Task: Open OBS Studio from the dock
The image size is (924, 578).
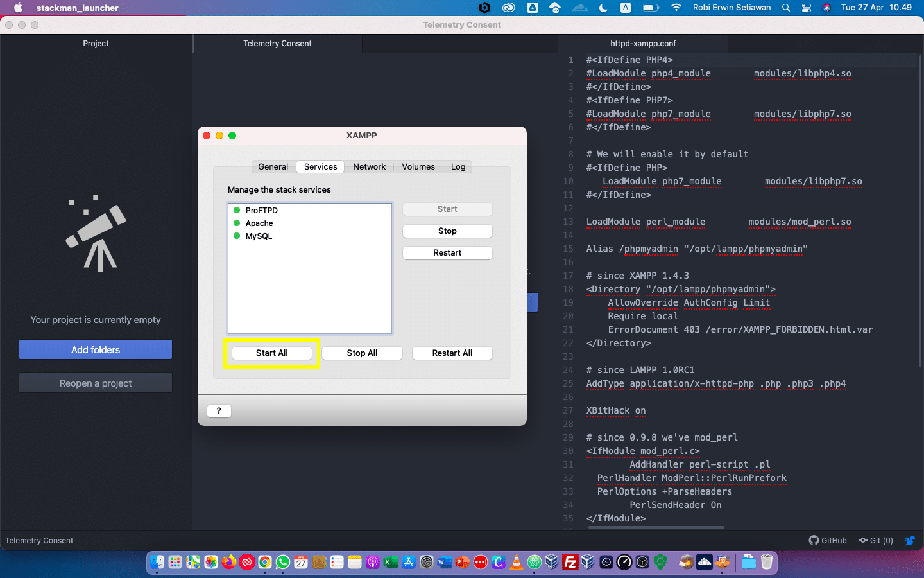Action: (x=642, y=563)
